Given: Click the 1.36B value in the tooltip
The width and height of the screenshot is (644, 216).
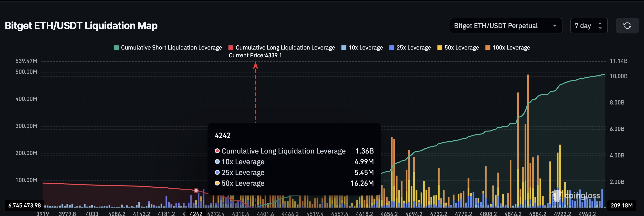Looking at the screenshot, I should tap(364, 151).
